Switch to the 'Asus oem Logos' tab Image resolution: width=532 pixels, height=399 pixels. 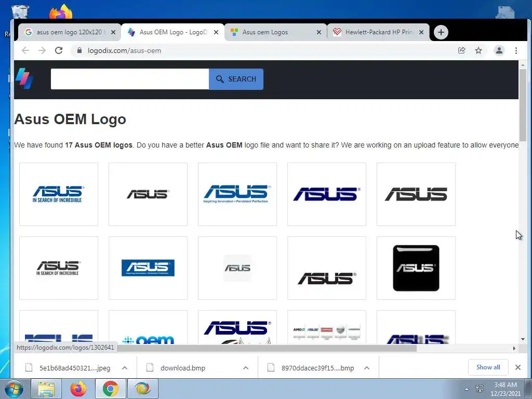click(x=275, y=32)
